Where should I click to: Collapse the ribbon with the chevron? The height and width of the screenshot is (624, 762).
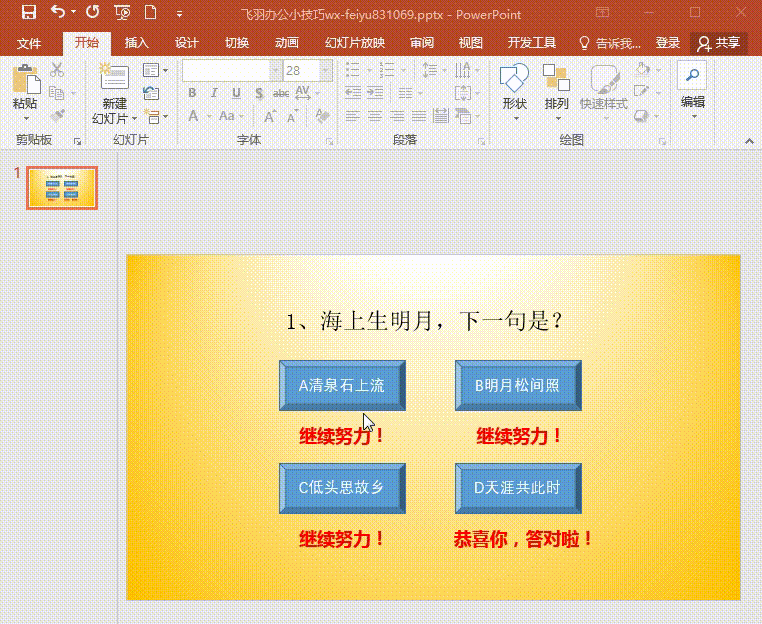tap(749, 141)
